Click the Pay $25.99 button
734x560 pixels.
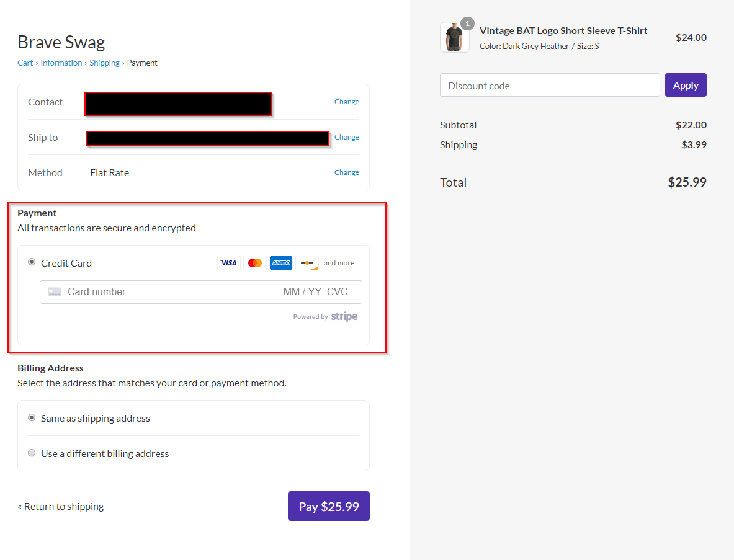tap(329, 506)
